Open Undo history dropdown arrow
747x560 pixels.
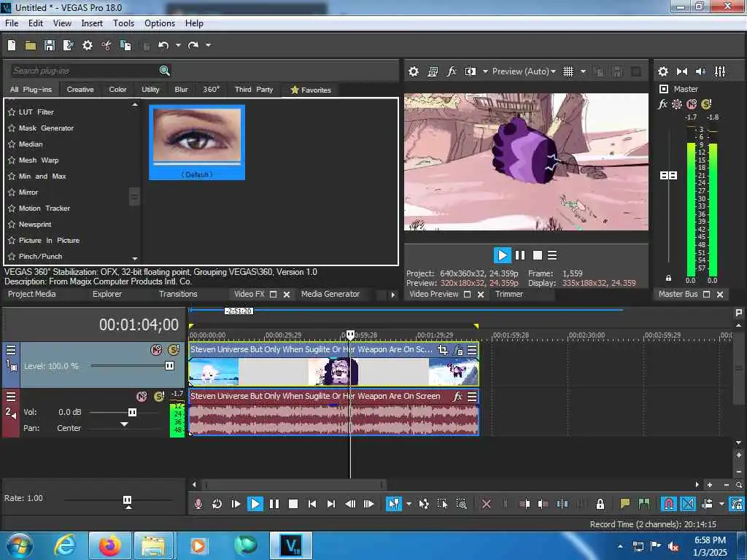pyautogui.click(x=178, y=45)
